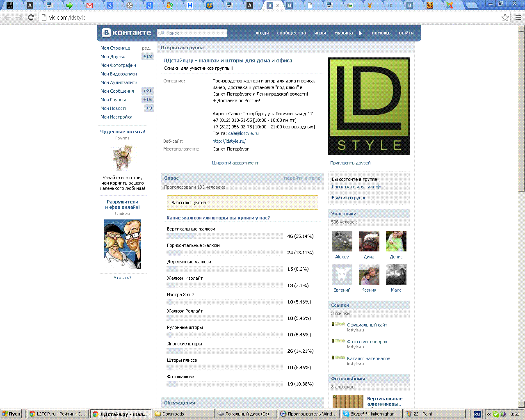Click Пригласить друзей link
Screen dimensions: 525x420
click(350, 163)
